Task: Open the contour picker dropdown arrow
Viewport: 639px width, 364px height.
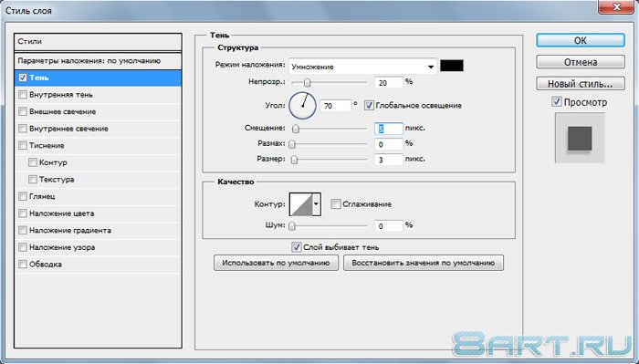Action: (x=316, y=204)
